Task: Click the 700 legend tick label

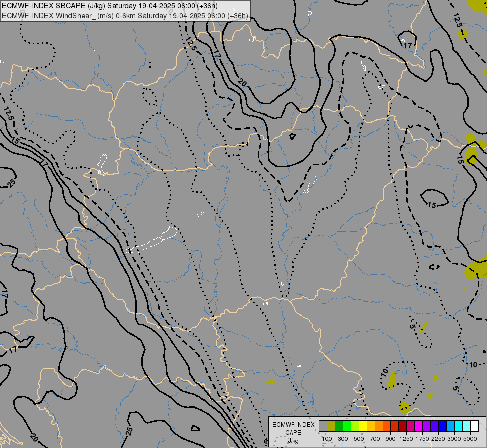Action: [375, 439]
